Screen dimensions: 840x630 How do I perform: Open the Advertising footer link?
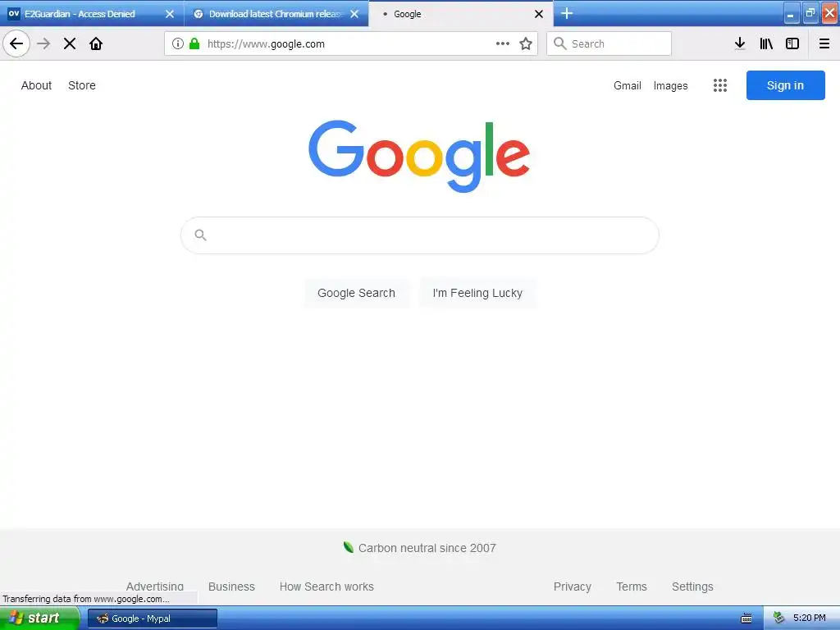155,587
